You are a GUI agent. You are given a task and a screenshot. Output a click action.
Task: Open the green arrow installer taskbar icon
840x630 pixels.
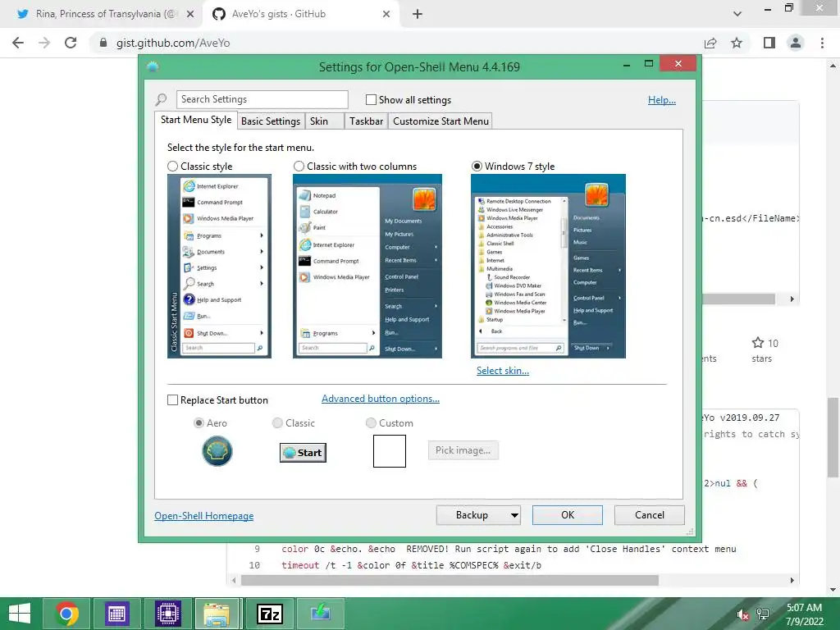point(321,614)
